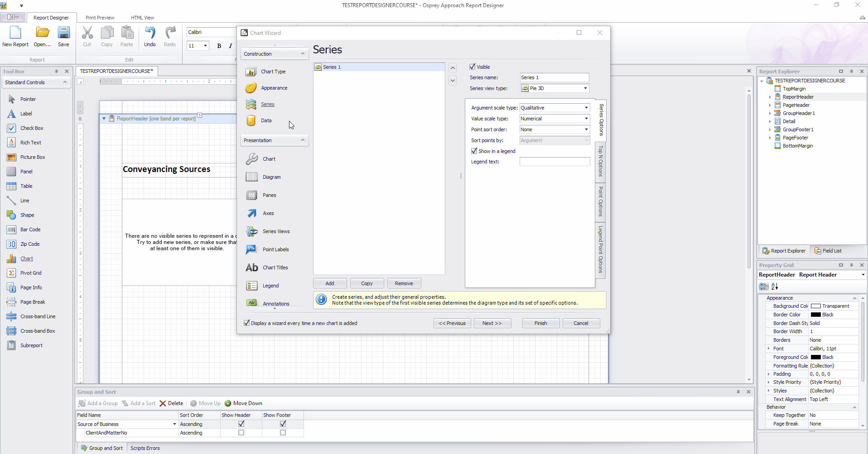Switch to Field List tab
This screenshot has height=454, width=868.
[828, 251]
